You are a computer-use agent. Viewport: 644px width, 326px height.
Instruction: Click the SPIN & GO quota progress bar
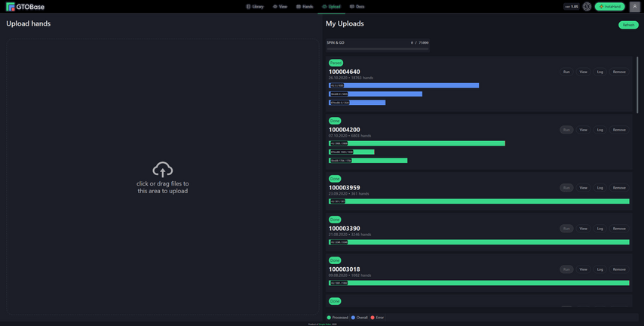(x=377, y=48)
